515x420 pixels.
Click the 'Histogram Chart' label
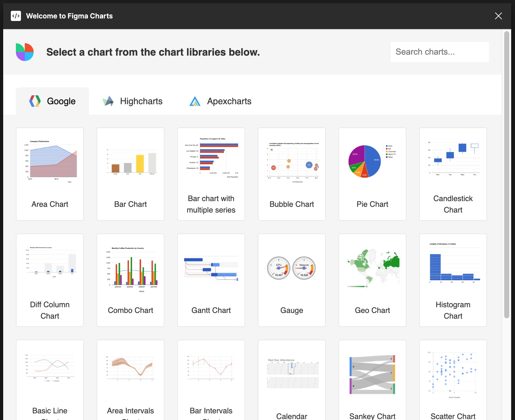click(453, 310)
